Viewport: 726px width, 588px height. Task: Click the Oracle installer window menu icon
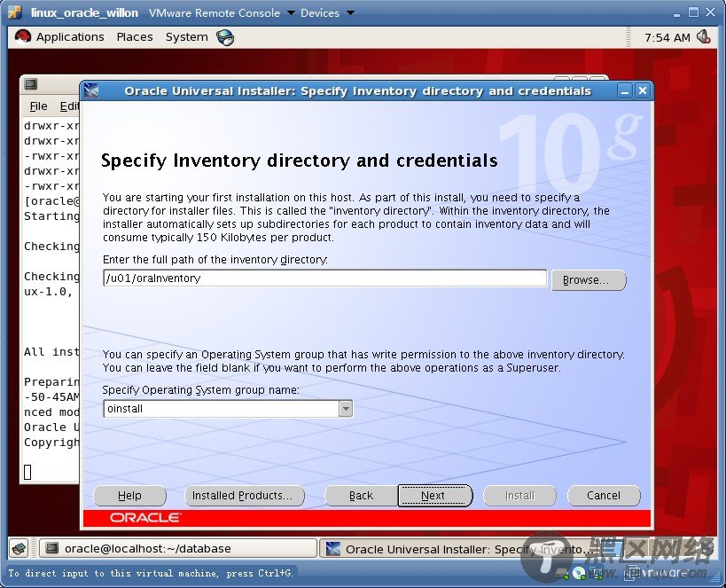point(91,90)
